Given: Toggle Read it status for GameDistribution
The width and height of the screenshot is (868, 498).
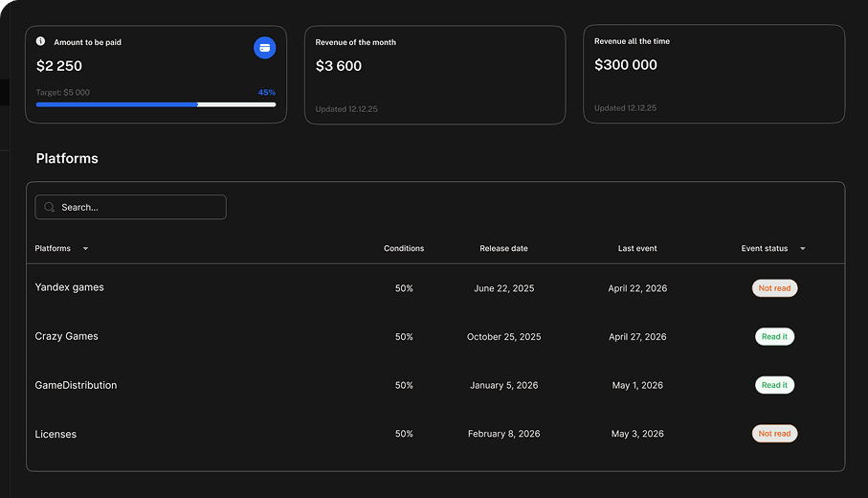Looking at the screenshot, I should click(774, 385).
